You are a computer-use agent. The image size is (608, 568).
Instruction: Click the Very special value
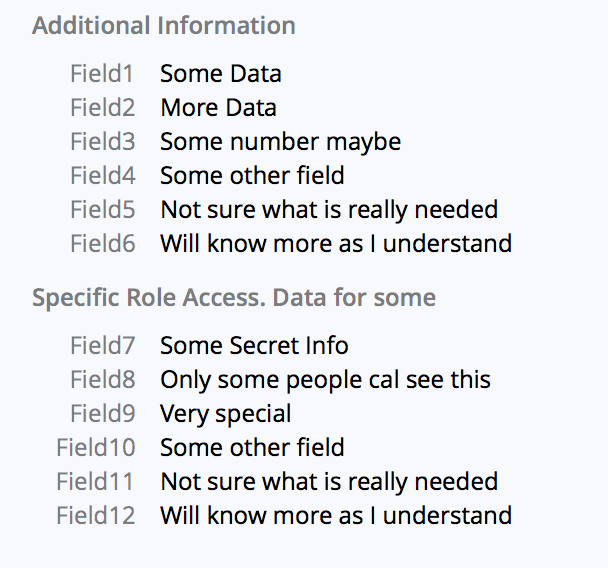tap(225, 414)
